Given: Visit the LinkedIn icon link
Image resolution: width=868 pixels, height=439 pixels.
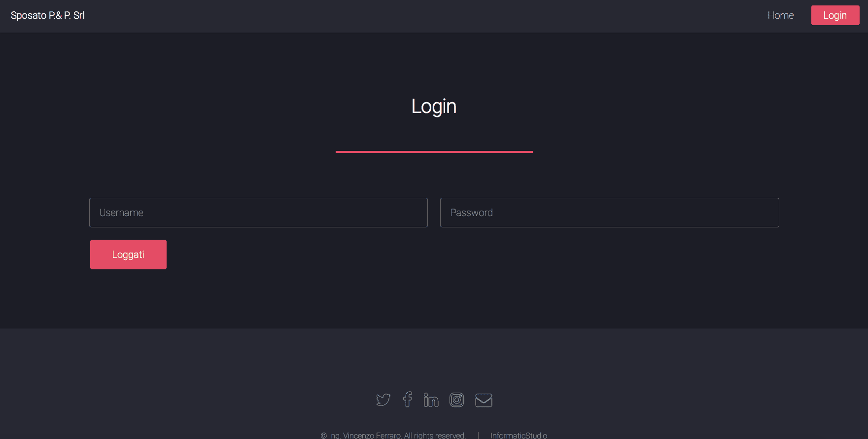Looking at the screenshot, I should point(431,400).
